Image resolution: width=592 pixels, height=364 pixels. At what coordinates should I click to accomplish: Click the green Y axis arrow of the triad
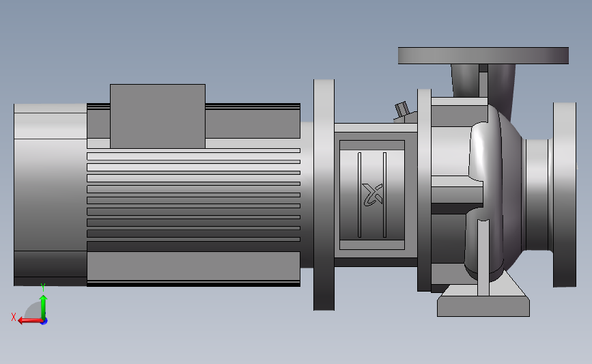pos(44,307)
